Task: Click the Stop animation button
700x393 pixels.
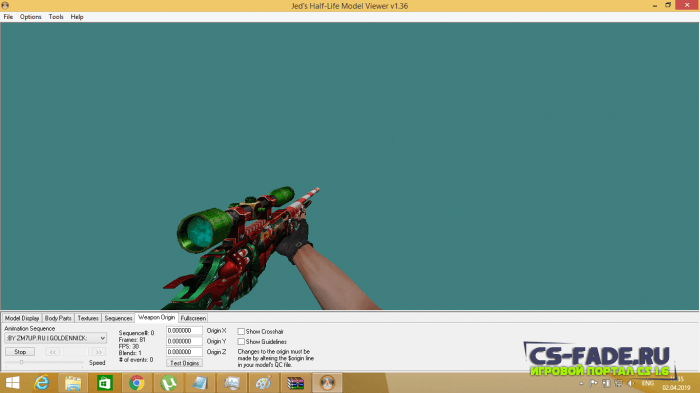Action: (20, 352)
